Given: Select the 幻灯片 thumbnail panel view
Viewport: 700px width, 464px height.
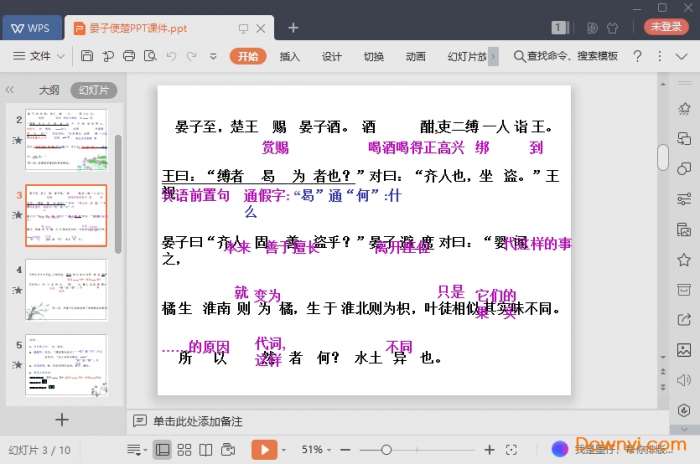Looking at the screenshot, I should pos(96,90).
